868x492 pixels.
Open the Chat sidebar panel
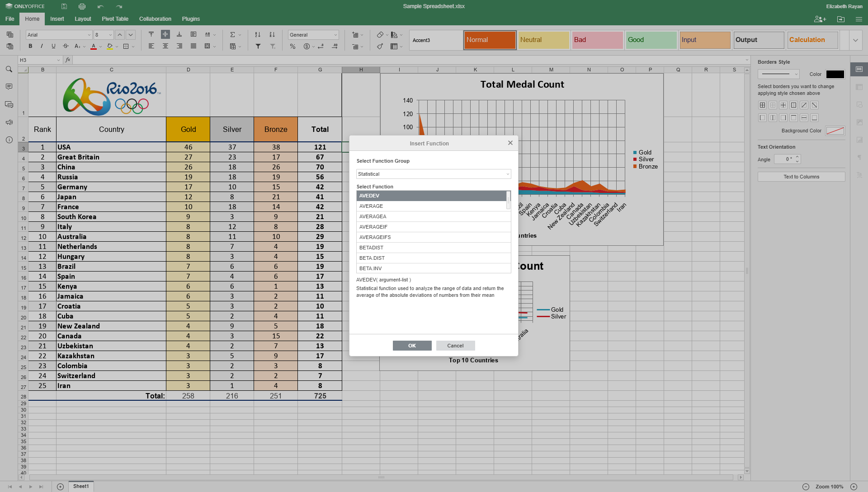pos(9,104)
